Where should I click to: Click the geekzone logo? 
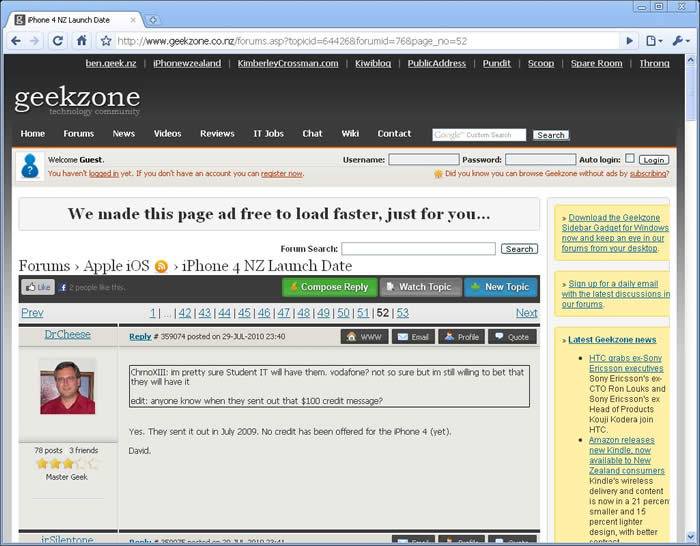tap(77, 100)
